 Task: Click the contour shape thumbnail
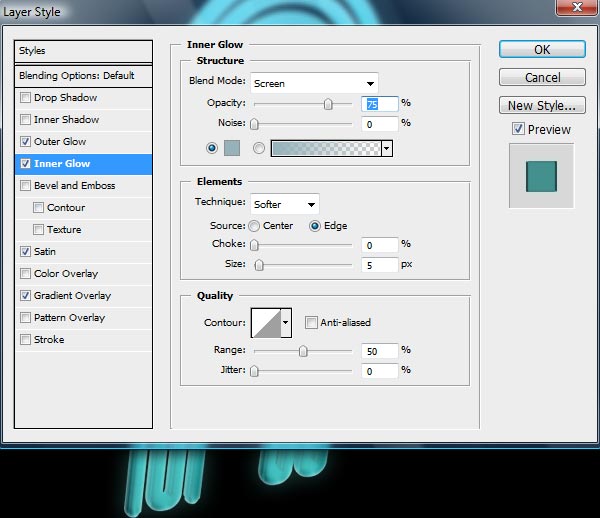[x=266, y=323]
